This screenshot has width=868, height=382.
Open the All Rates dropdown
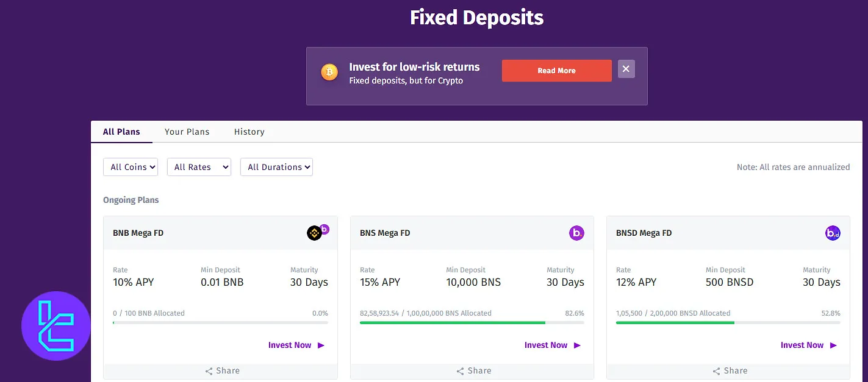pos(199,167)
